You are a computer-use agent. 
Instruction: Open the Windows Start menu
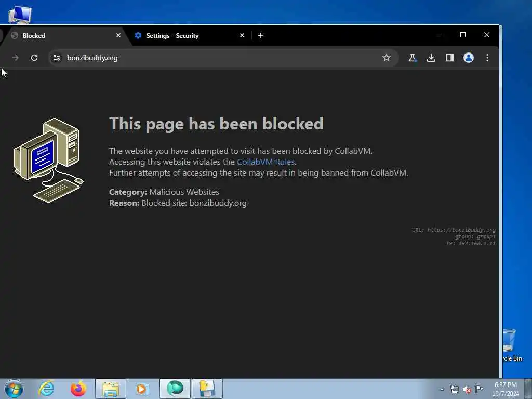click(x=14, y=389)
